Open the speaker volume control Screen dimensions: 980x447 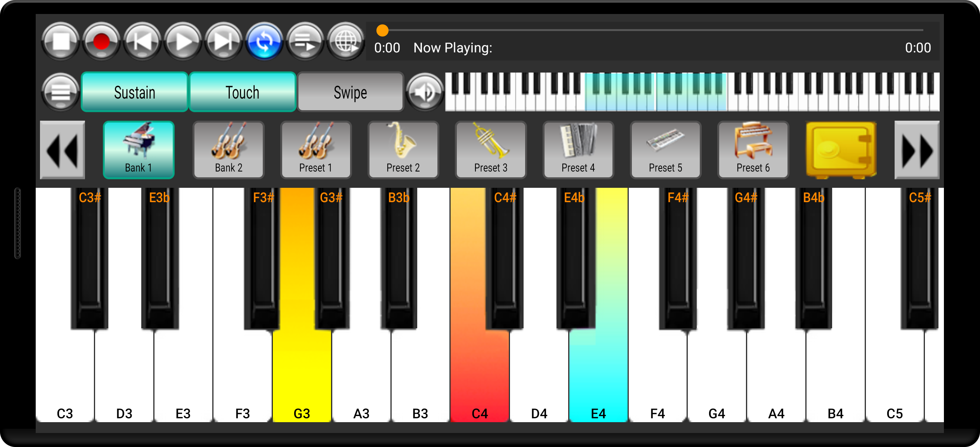click(x=425, y=92)
